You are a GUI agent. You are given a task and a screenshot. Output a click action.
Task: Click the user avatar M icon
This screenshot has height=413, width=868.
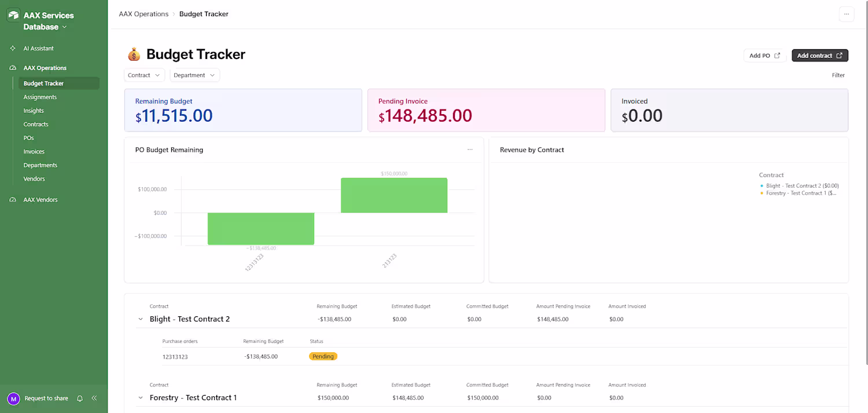tap(13, 399)
